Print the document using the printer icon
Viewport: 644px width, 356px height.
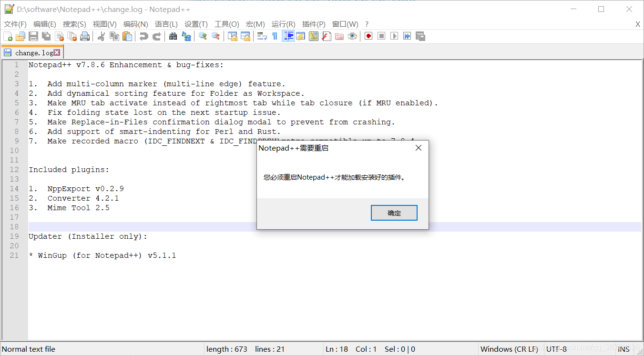(x=85, y=36)
